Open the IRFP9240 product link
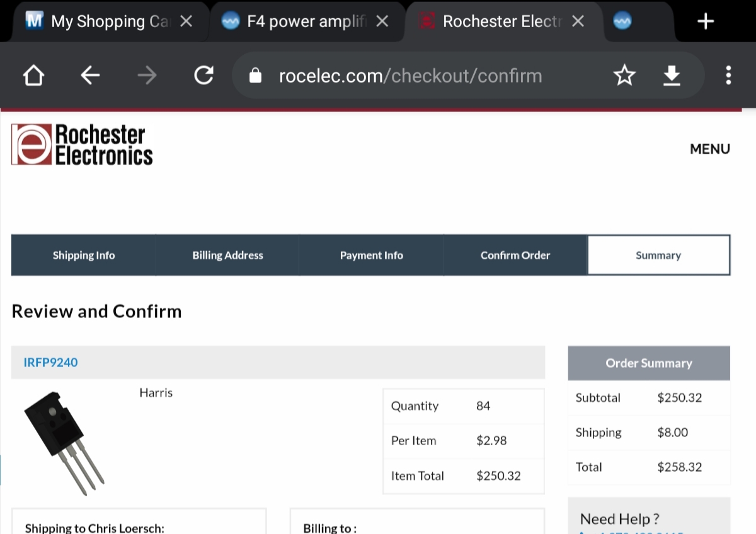The width and height of the screenshot is (756, 534). pyautogui.click(x=50, y=362)
